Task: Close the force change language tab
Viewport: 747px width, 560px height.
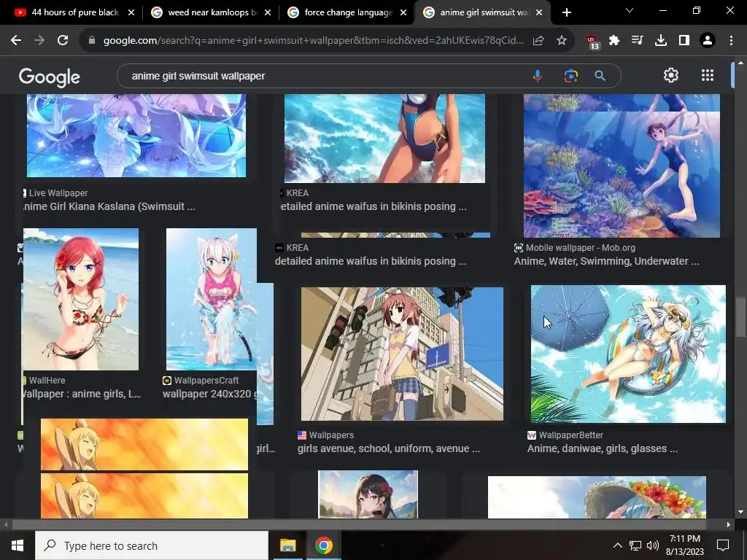Action: 403,12
